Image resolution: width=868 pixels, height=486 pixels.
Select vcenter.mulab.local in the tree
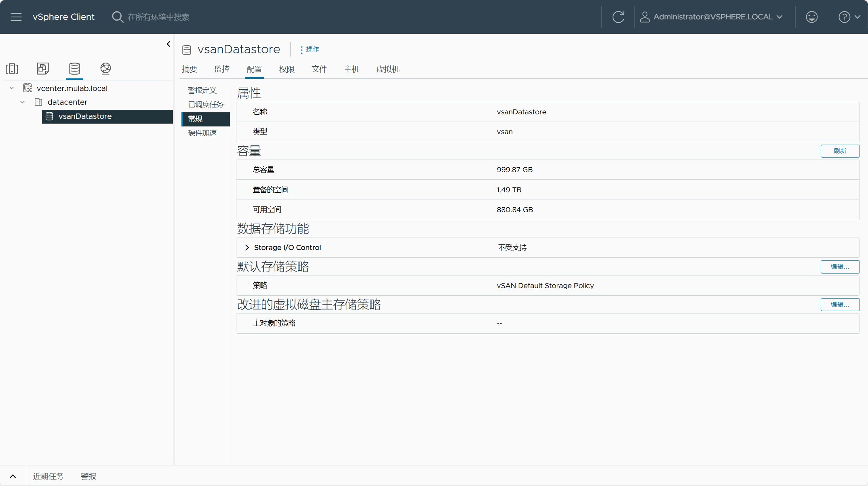pyautogui.click(x=72, y=88)
